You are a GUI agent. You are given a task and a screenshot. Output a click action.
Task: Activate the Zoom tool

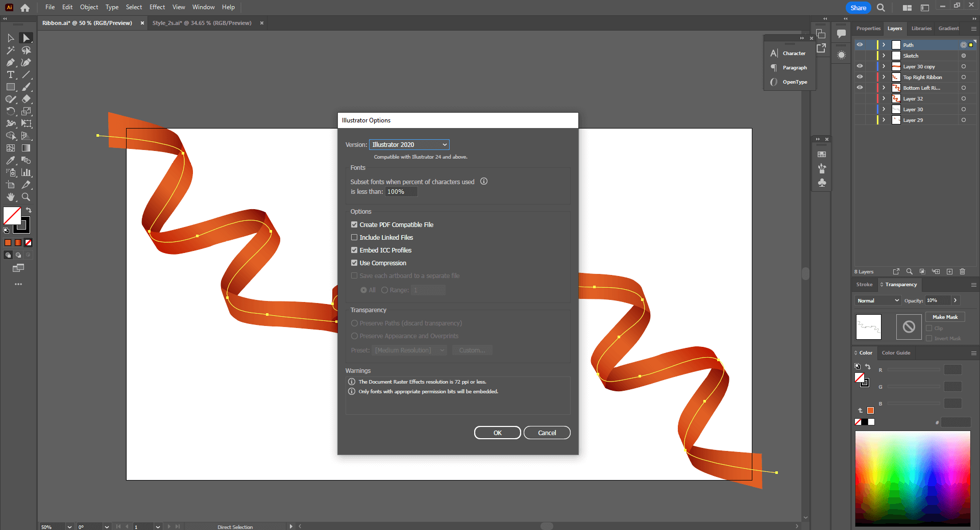click(26, 197)
